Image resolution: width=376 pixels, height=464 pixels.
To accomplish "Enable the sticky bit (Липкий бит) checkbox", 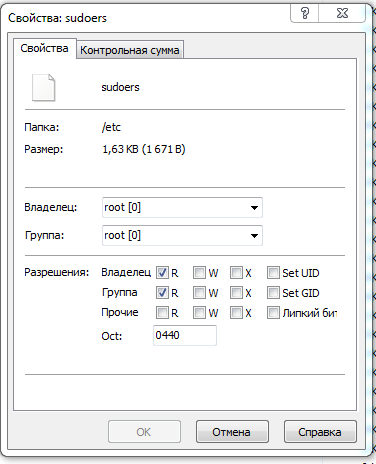I will point(273,313).
